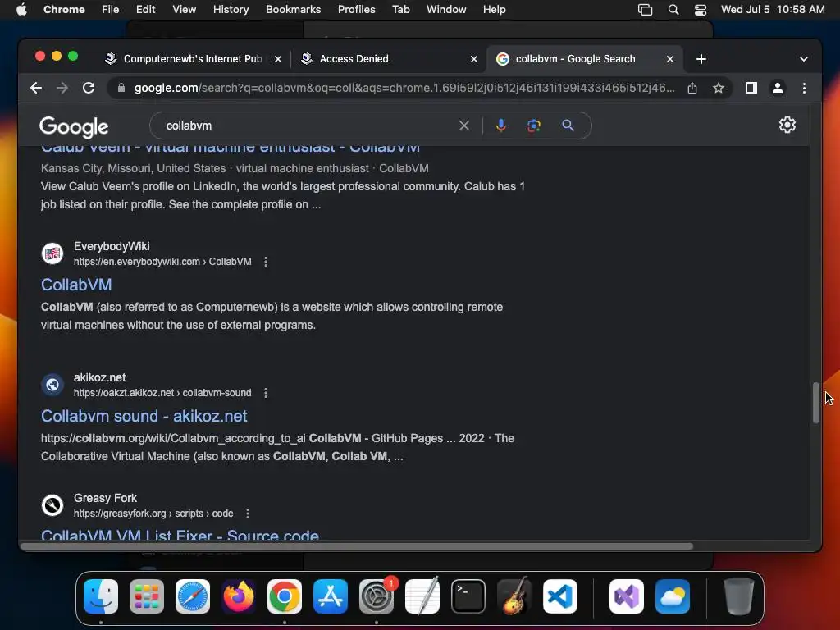840x630 pixels.
Task: Open Control Center in menu bar
Action: 701,10
